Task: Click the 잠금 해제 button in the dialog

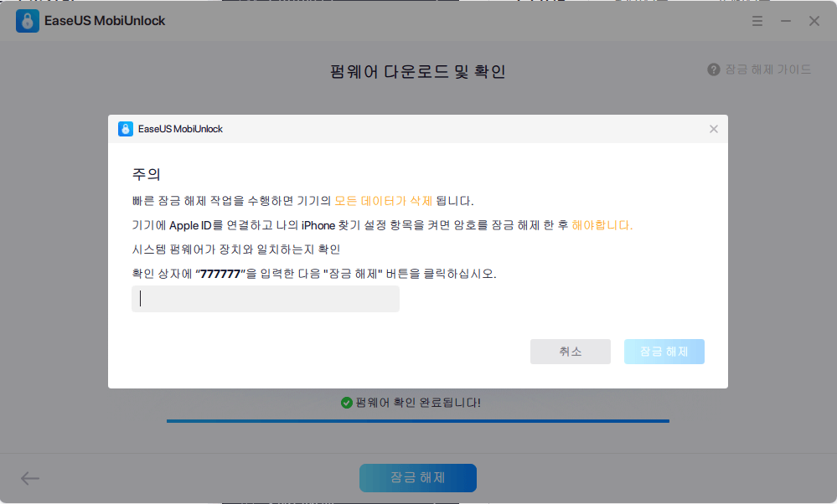Action: coord(664,351)
